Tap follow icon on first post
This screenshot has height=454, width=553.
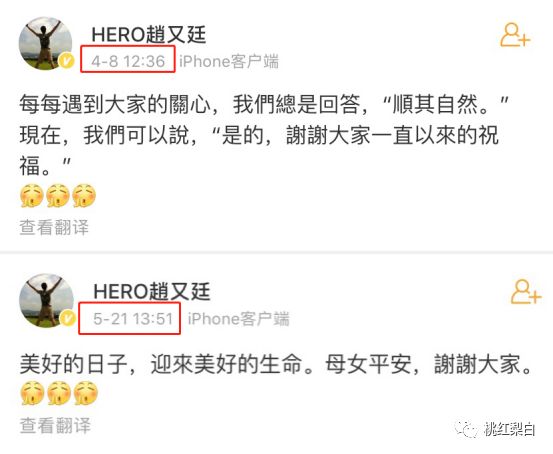[x=515, y=35]
